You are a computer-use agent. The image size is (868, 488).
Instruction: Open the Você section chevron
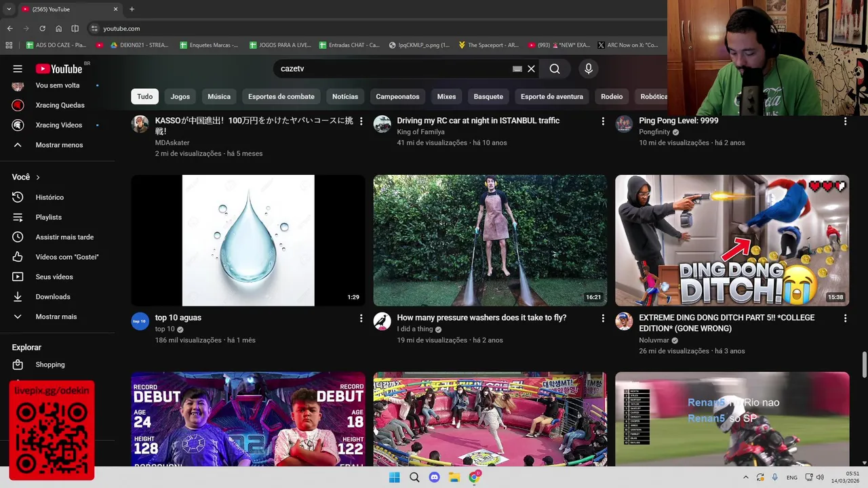click(x=38, y=177)
